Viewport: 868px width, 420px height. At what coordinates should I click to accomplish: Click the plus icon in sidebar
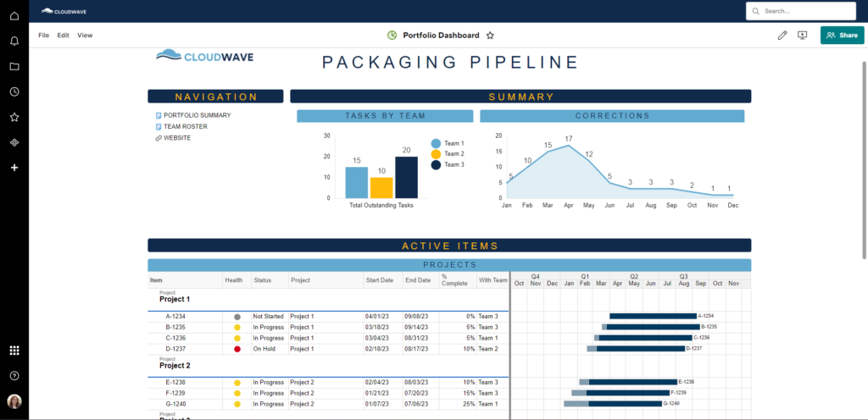tap(14, 168)
